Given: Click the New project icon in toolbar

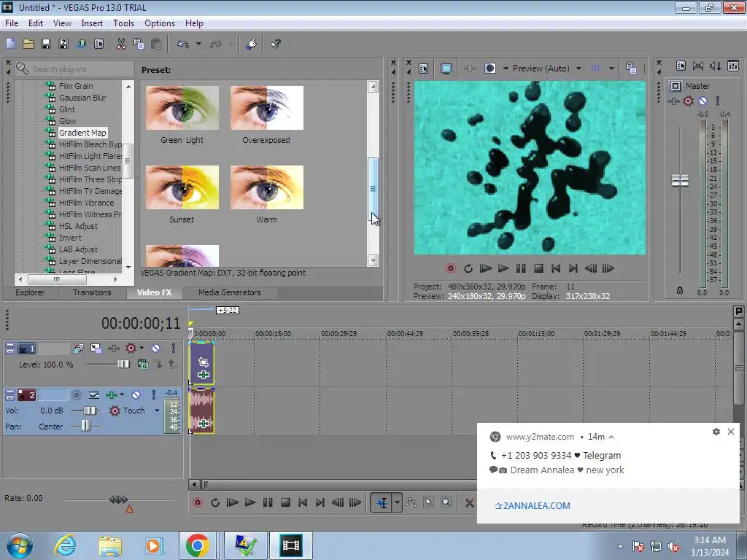Looking at the screenshot, I should [x=10, y=44].
